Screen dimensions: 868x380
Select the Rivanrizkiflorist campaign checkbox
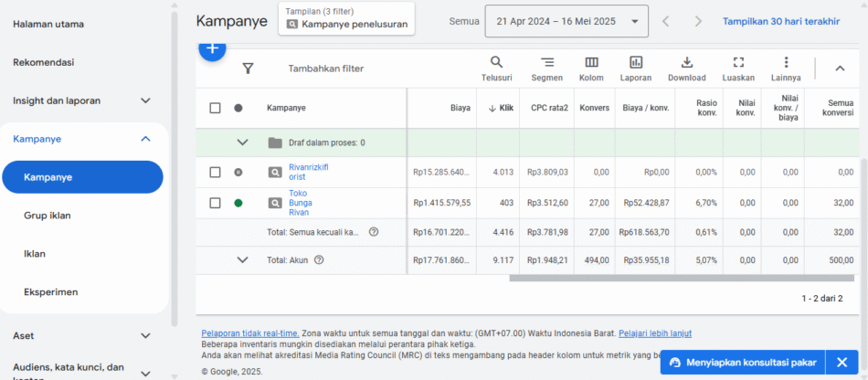215,172
